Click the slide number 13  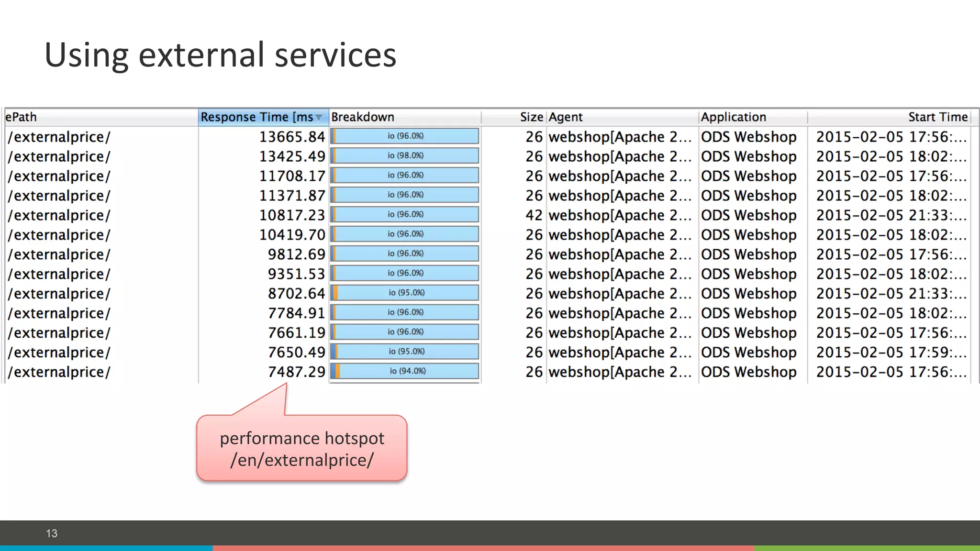tap(52, 533)
